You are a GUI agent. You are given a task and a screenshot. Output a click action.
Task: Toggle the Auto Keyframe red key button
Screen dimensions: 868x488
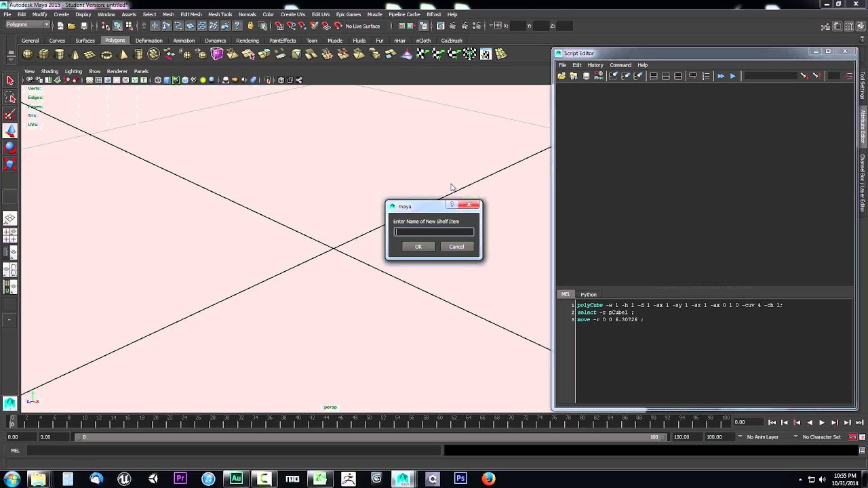click(x=853, y=437)
